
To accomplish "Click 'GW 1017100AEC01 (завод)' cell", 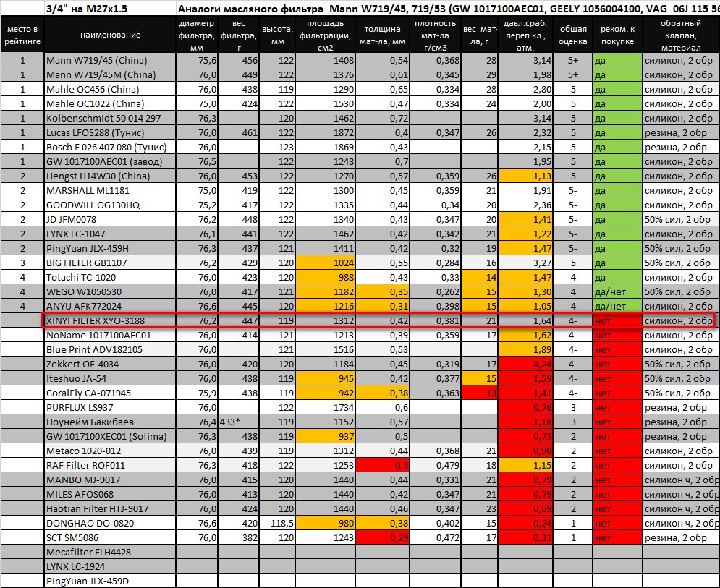I will coord(110,161).
